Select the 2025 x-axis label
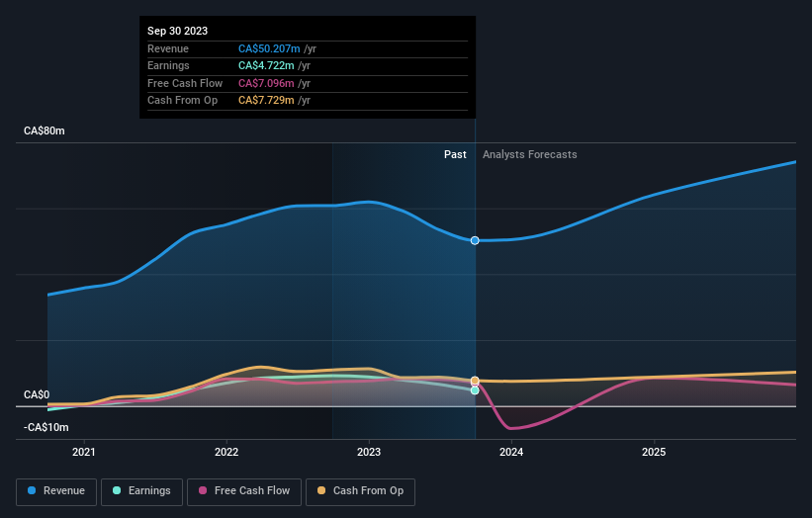This screenshot has width=812, height=518. pyautogui.click(x=654, y=452)
